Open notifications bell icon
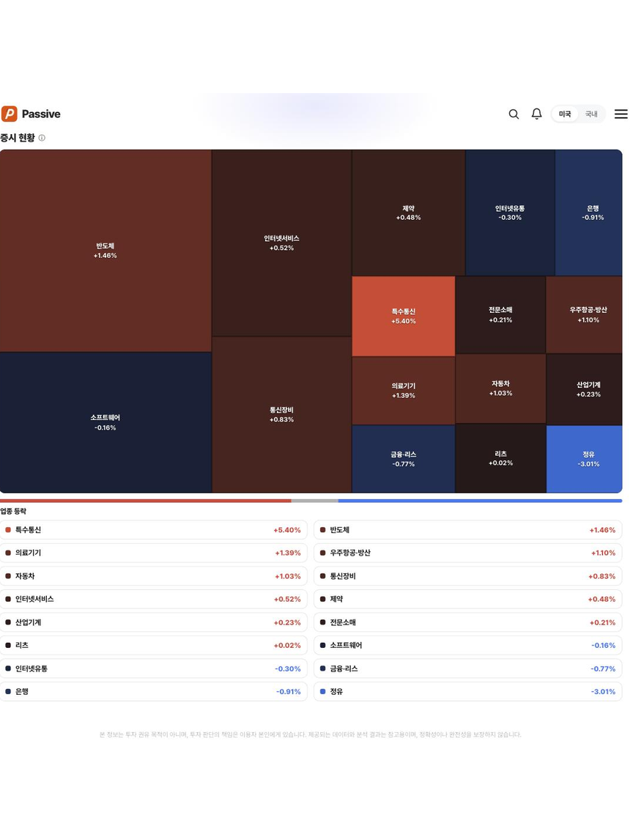 coord(536,114)
